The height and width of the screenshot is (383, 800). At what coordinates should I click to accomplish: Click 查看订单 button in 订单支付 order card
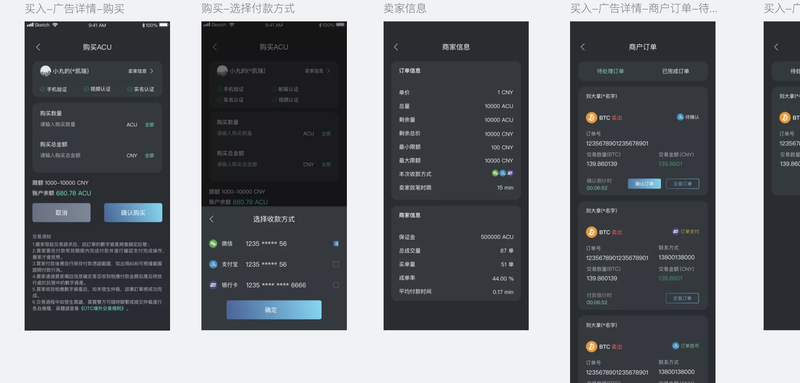(683, 298)
